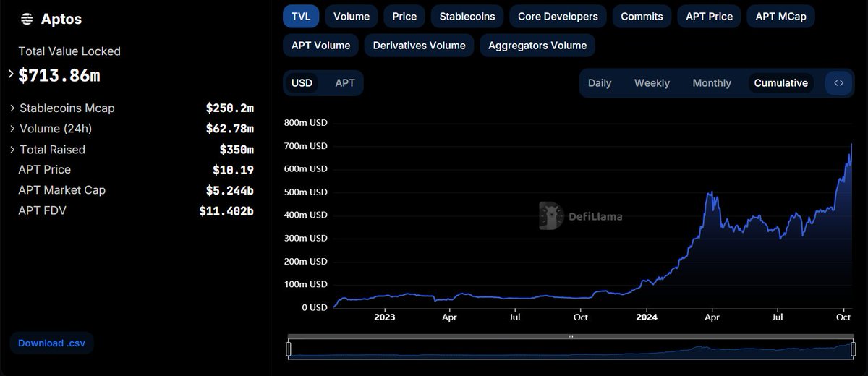Toggle the Volume chart metric
The image size is (868, 376).
pos(352,16)
